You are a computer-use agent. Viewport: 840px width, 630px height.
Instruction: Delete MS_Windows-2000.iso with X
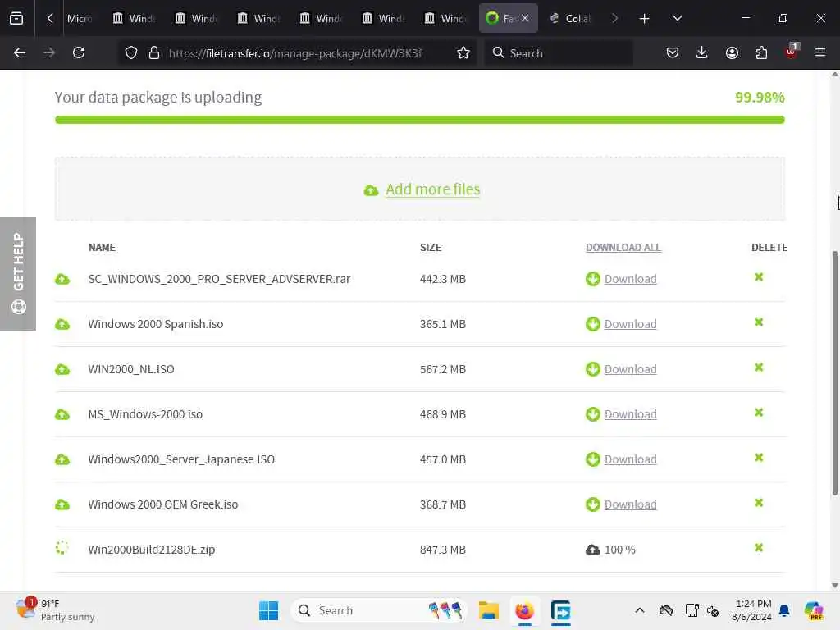759,413
